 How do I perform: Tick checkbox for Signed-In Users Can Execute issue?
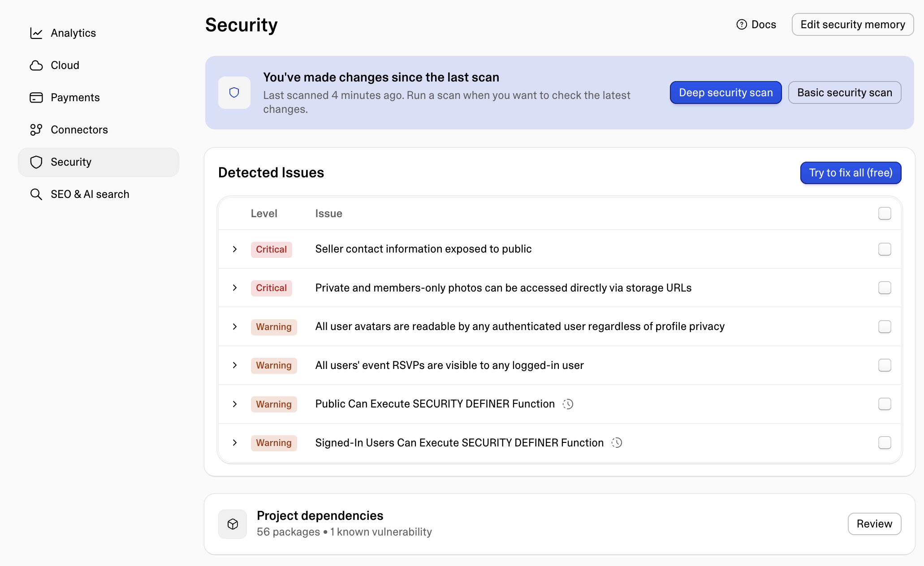(885, 443)
